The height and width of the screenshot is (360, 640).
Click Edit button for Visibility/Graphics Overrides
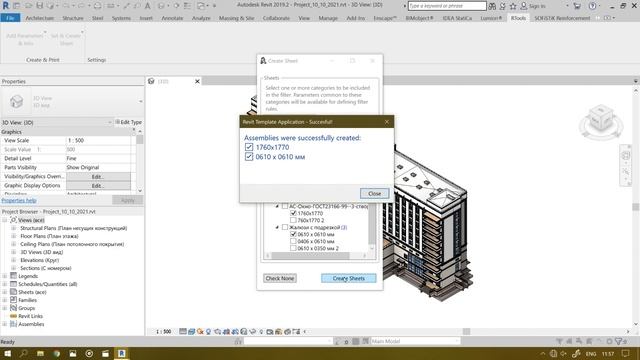coord(98,176)
